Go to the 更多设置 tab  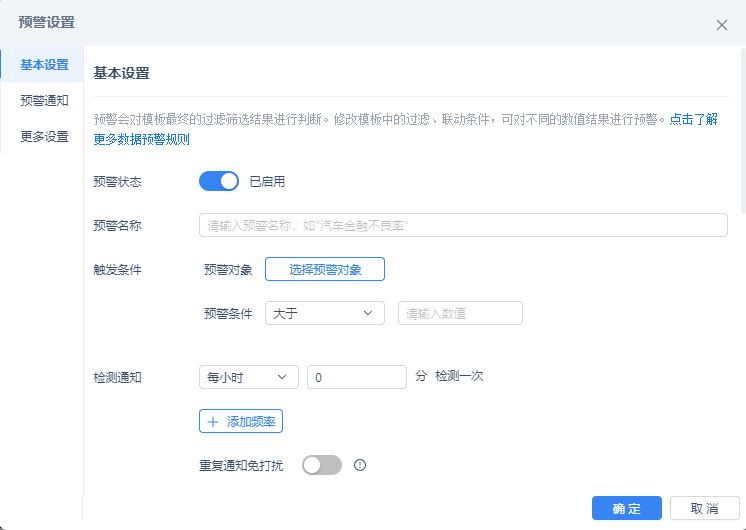44,136
